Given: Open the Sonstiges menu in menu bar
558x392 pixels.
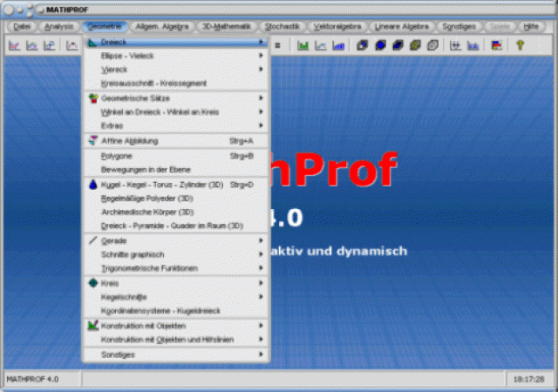Looking at the screenshot, I should [x=459, y=26].
